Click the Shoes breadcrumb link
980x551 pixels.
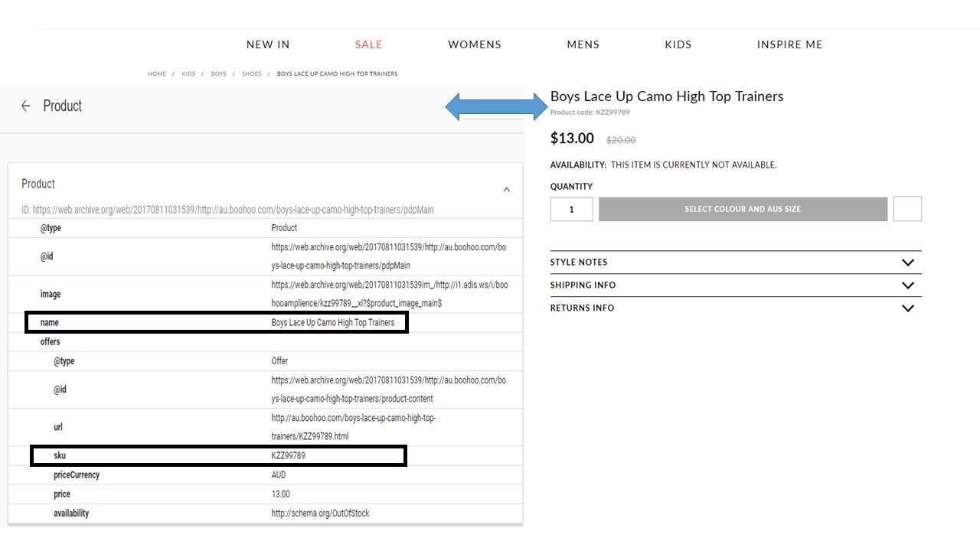pyautogui.click(x=252, y=74)
